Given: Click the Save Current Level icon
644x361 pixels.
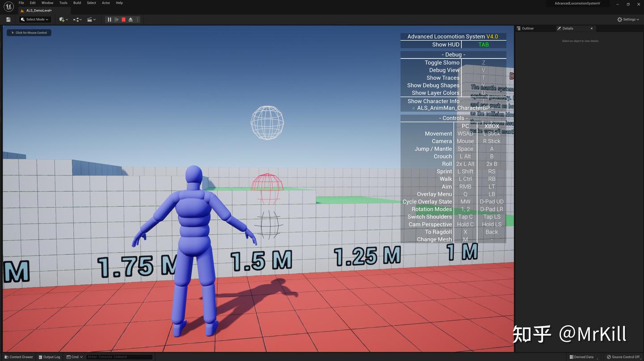Looking at the screenshot, I should point(8,19).
